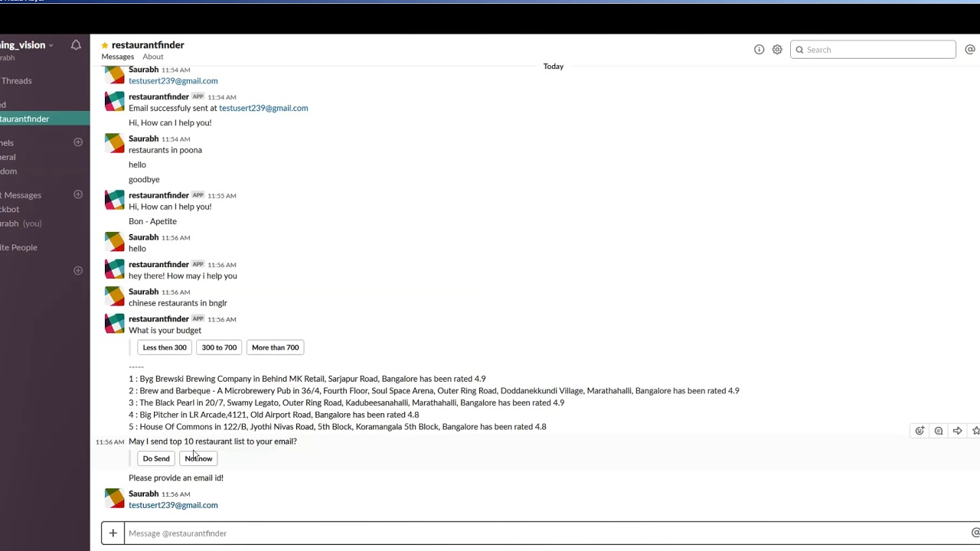
Task: Open the slackbot direct message
Action: [x=10, y=209]
